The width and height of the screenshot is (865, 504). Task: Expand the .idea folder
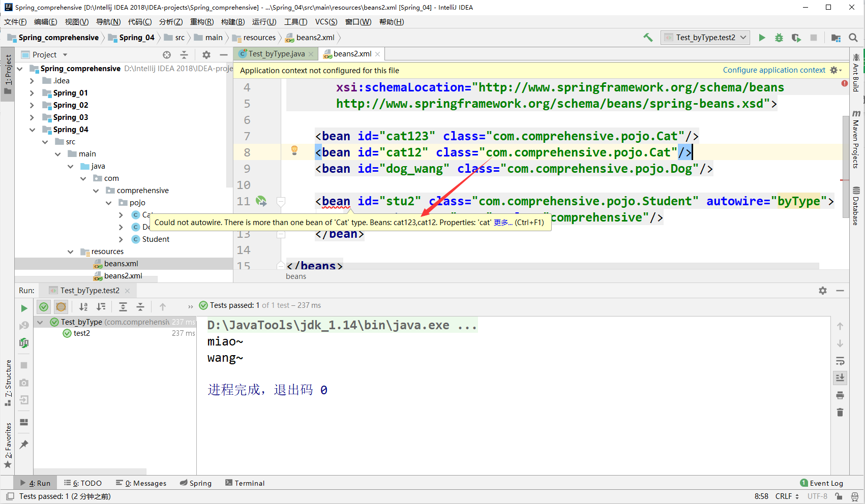[32, 81]
